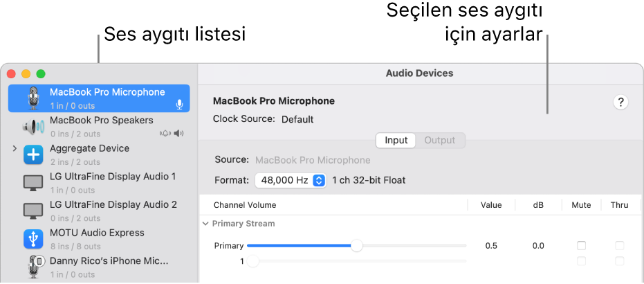Viewport: 644px width, 284px height.
Task: Switch to the Input tab
Action: click(x=396, y=141)
